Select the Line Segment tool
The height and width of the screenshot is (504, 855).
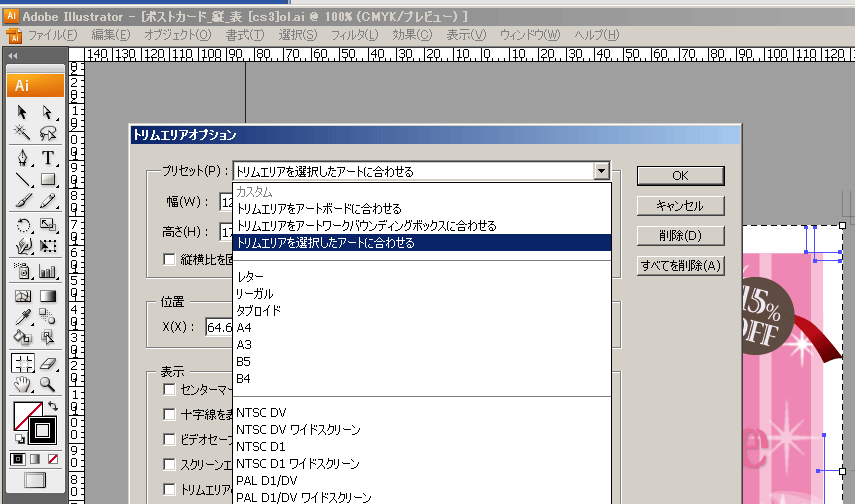click(22, 179)
